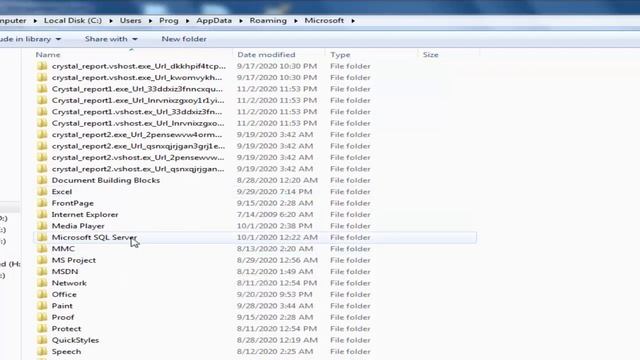Click the MMC folder icon
This screenshot has height=360, width=640.
(42, 249)
